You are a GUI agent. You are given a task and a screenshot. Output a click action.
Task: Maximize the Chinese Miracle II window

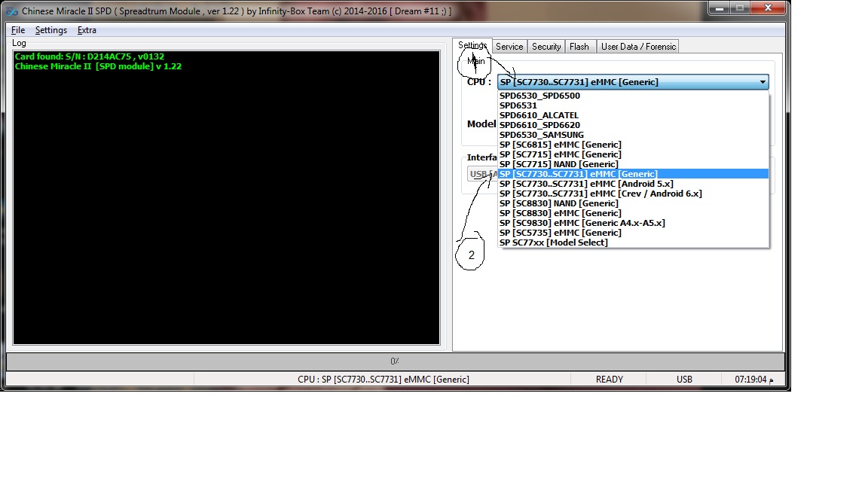[740, 8]
